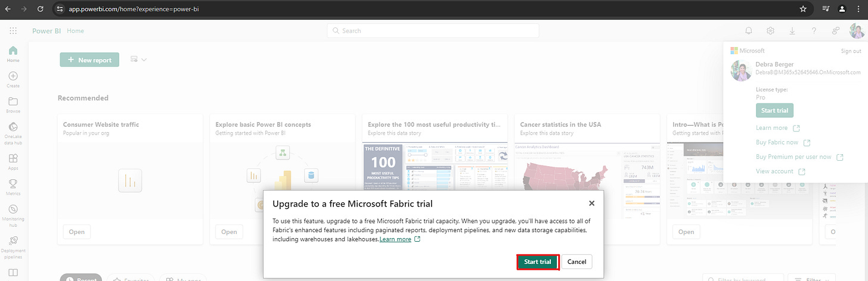Open the app launcher waffle icon

(13, 30)
